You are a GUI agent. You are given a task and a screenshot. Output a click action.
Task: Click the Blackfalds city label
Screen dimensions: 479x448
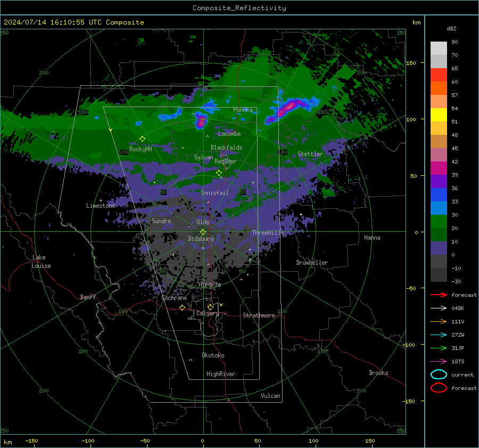(226, 148)
